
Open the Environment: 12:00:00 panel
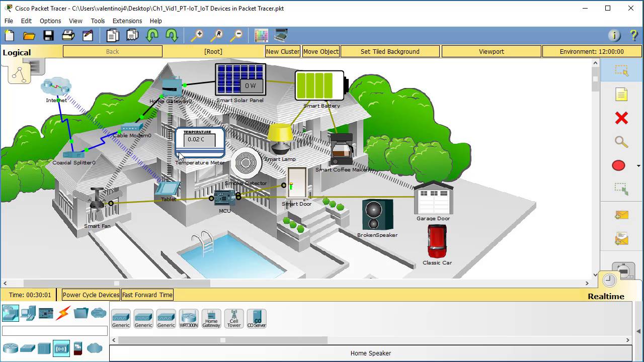tap(592, 51)
